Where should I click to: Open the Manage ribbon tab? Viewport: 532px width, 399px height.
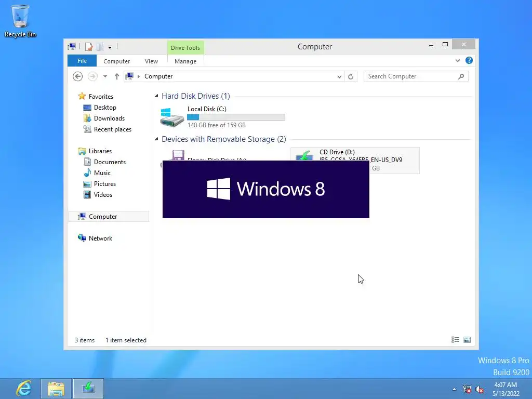pyautogui.click(x=185, y=61)
